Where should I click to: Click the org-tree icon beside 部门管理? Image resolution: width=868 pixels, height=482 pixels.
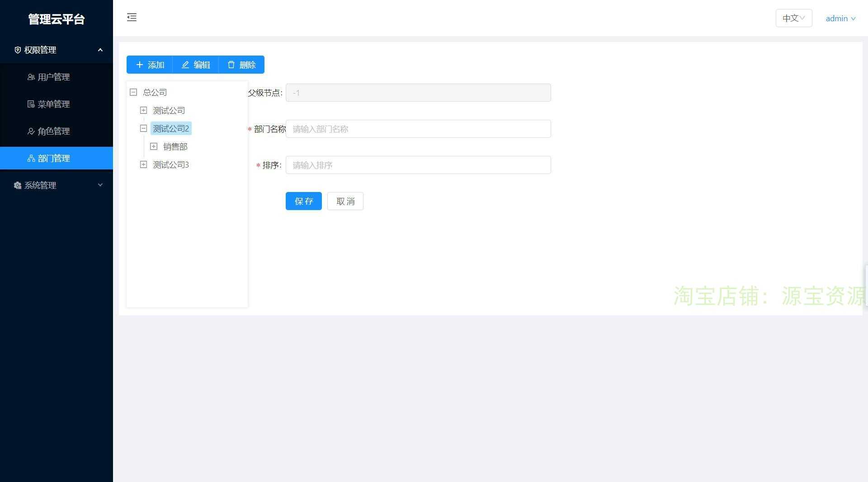pos(31,159)
